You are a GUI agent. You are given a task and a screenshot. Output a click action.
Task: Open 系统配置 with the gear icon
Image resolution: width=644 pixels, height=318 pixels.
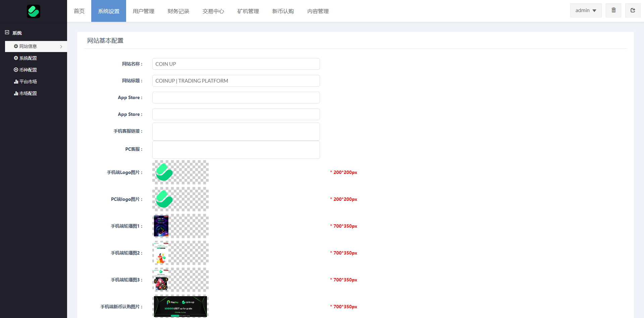click(x=25, y=58)
